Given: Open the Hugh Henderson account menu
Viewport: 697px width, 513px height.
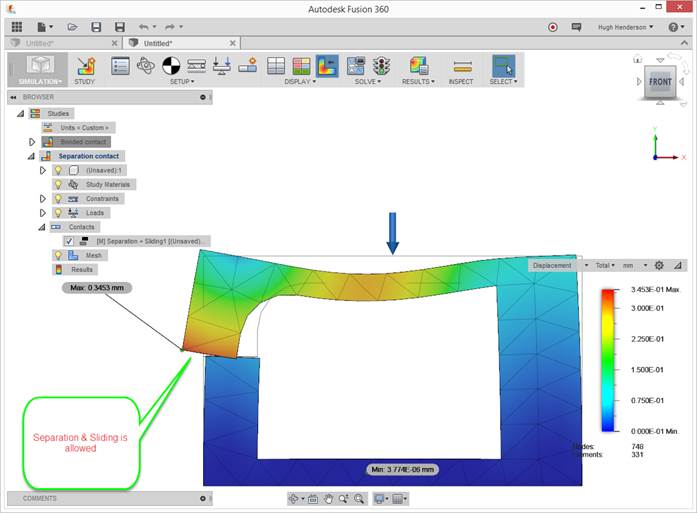Looking at the screenshot, I should (x=625, y=27).
